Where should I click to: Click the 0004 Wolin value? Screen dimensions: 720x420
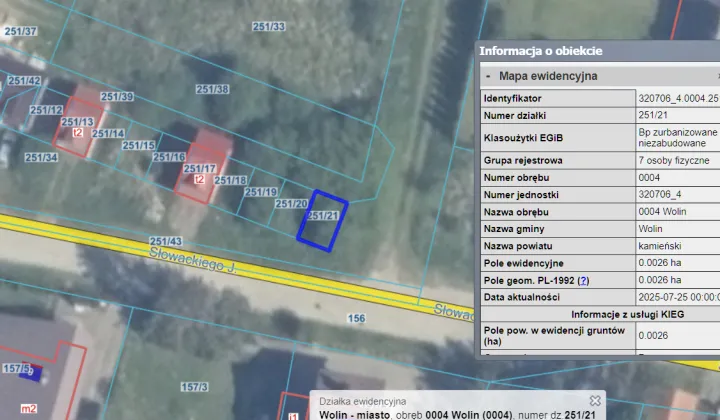point(662,212)
